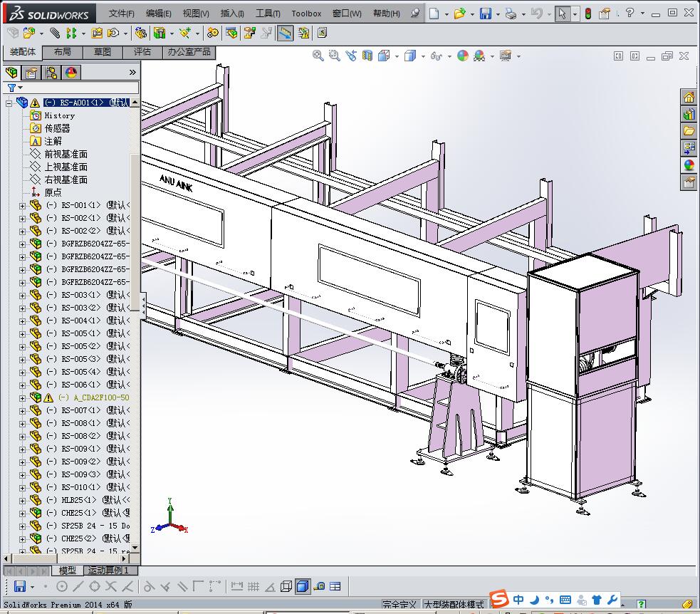Click the Section View icon

point(367,56)
